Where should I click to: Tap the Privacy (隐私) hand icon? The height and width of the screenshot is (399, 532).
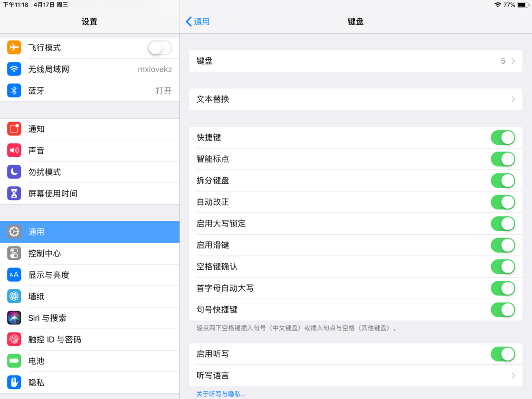[x=14, y=382]
